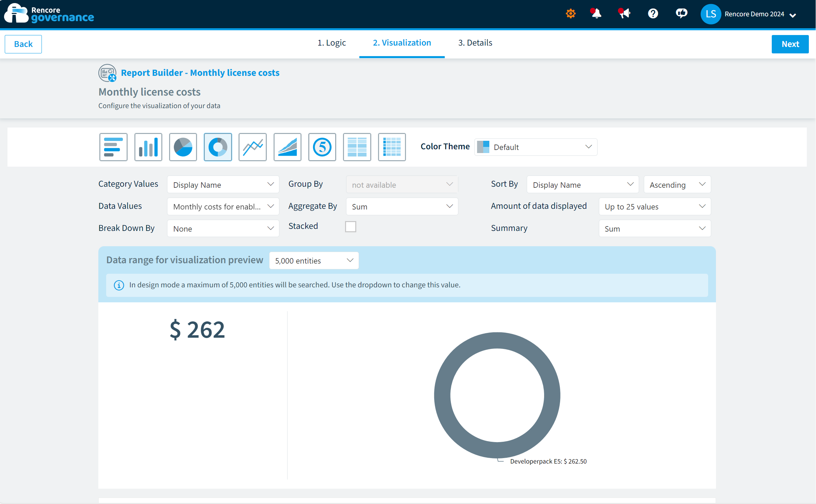The height and width of the screenshot is (504, 816).
Task: Open the Summary dropdown
Action: [x=655, y=229]
